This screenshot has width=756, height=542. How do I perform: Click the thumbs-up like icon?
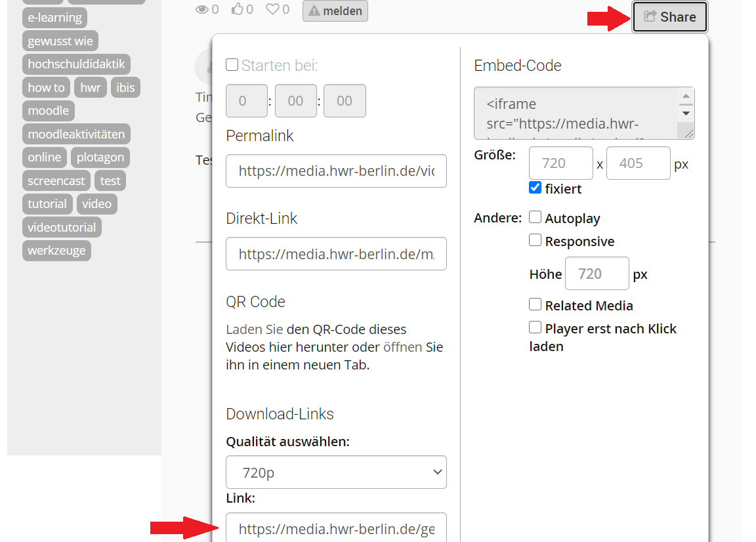tap(236, 9)
